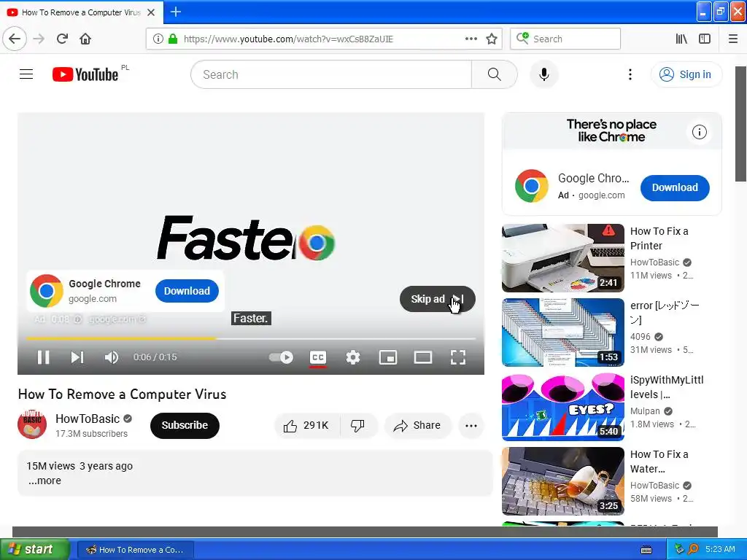Enable miniplayer mode
Screen dimensions: 747x560
388,357
